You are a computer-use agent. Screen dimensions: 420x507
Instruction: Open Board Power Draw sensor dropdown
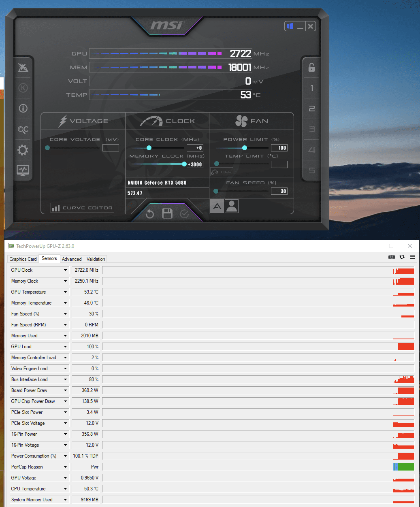point(65,390)
